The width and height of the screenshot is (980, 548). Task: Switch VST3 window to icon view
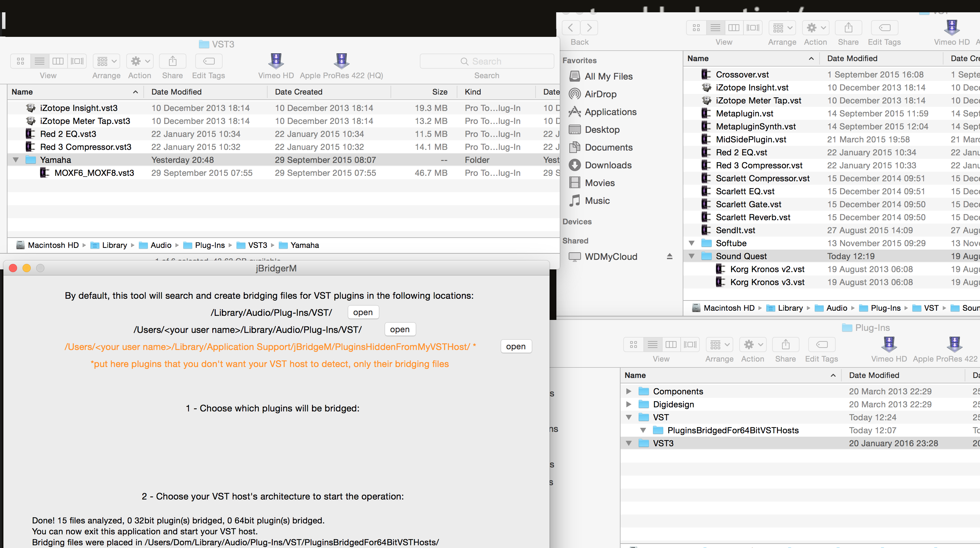(20, 61)
